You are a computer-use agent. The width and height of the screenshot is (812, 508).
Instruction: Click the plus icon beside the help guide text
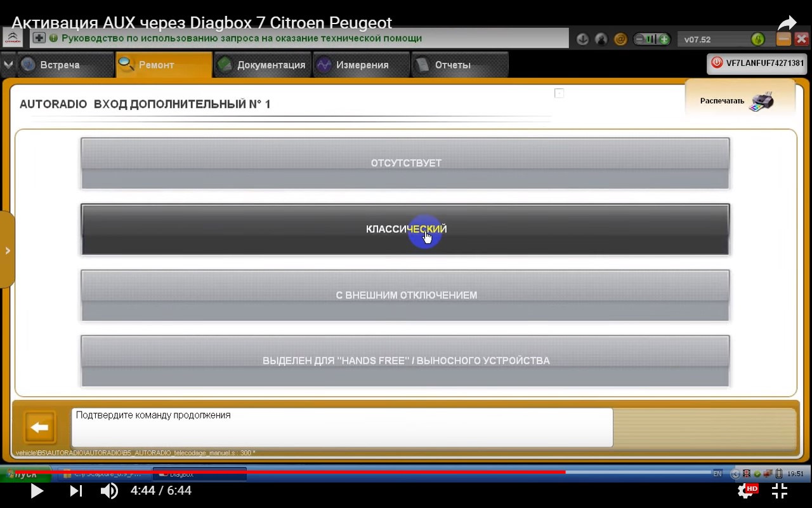[x=39, y=38]
